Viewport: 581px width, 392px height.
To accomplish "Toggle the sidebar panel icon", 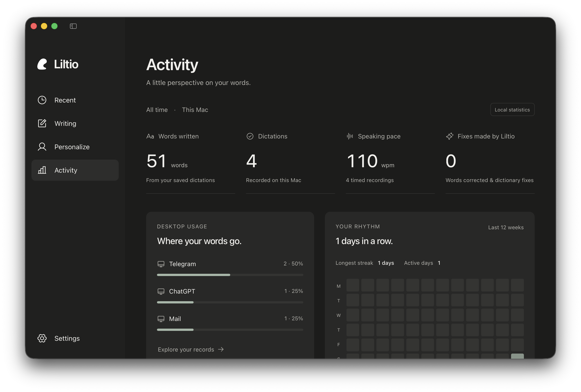I will (73, 26).
